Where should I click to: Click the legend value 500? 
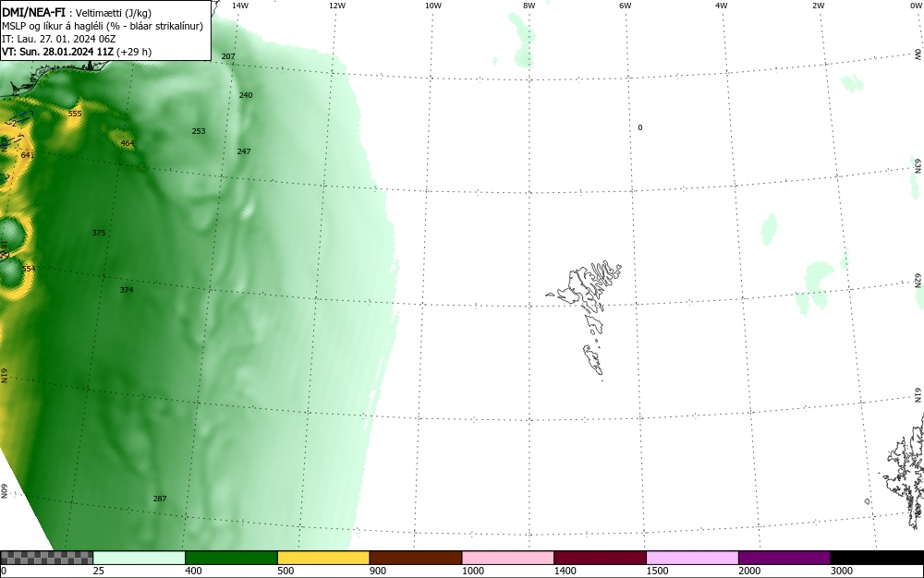pyautogui.click(x=286, y=571)
